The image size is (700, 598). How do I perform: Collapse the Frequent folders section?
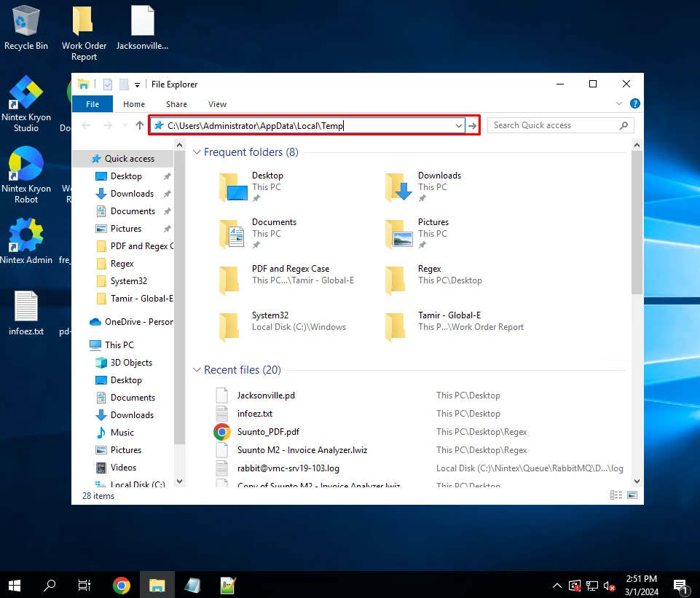tap(197, 152)
